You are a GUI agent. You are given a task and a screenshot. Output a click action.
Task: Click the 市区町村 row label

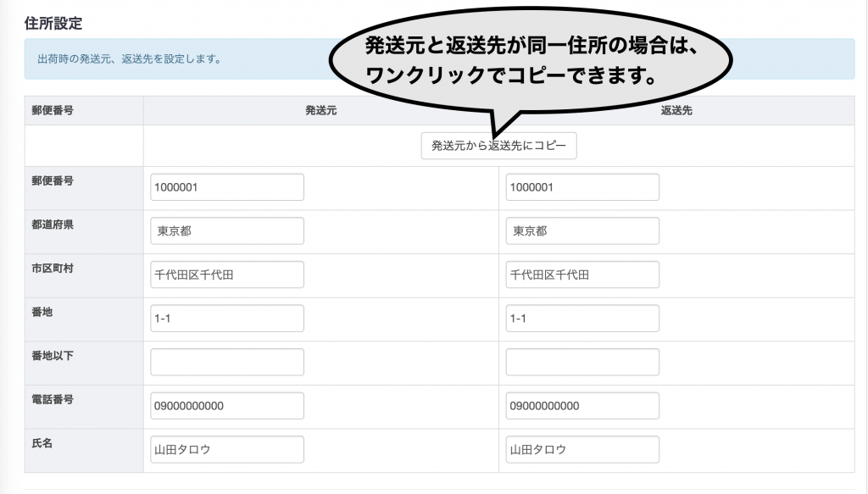coord(53,269)
